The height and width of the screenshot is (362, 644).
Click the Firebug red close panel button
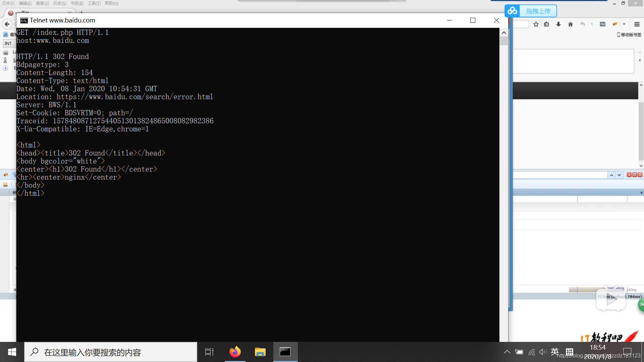[640, 175]
